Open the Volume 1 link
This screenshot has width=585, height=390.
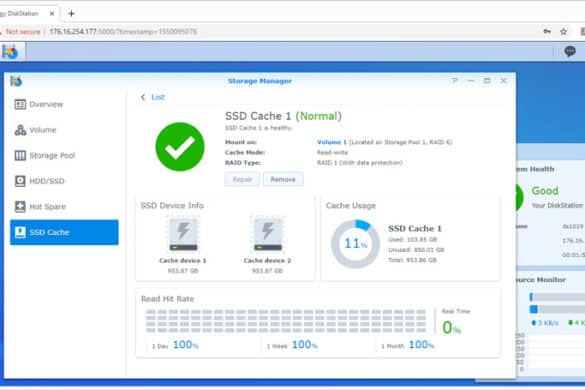point(332,142)
